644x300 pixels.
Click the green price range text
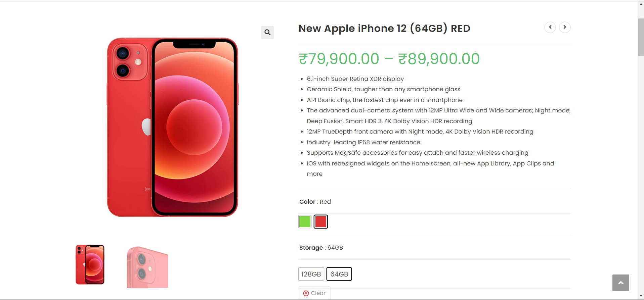[389, 59]
